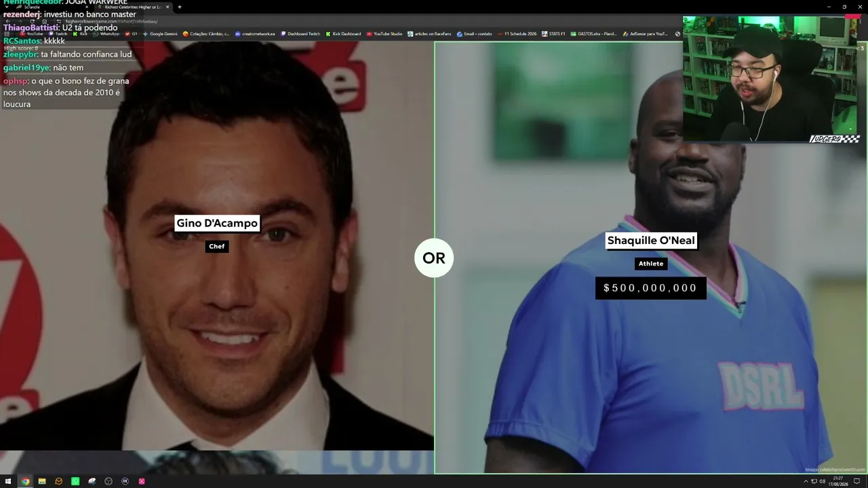Open the AdSense para YouTube bookmark
The height and width of the screenshot is (488, 868).
click(646, 34)
